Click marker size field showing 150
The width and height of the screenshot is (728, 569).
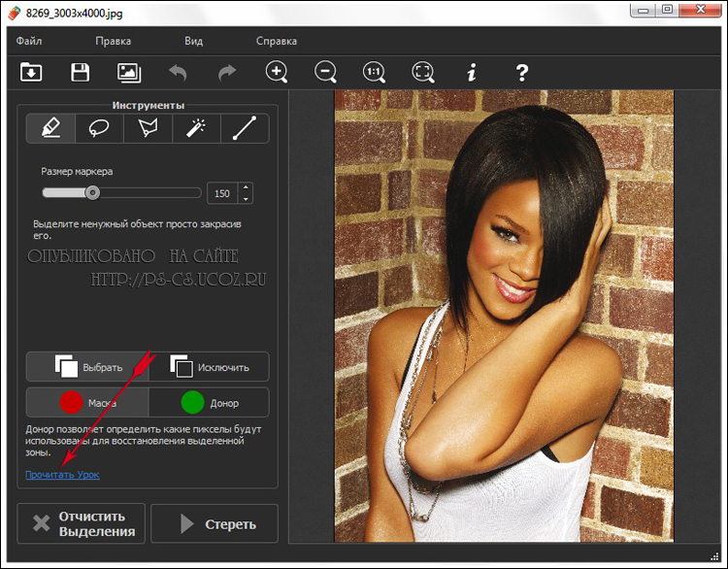point(222,193)
